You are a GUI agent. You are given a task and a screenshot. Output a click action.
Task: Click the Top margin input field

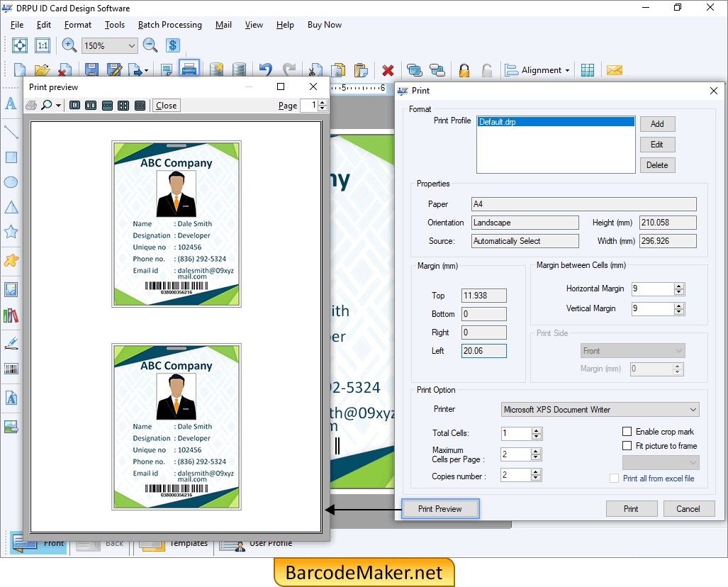pos(484,296)
